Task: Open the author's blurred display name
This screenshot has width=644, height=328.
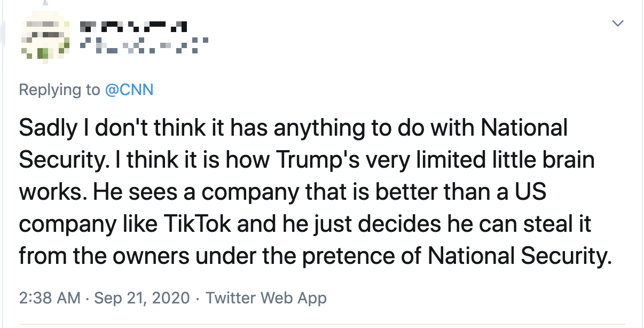Action: click(133, 25)
